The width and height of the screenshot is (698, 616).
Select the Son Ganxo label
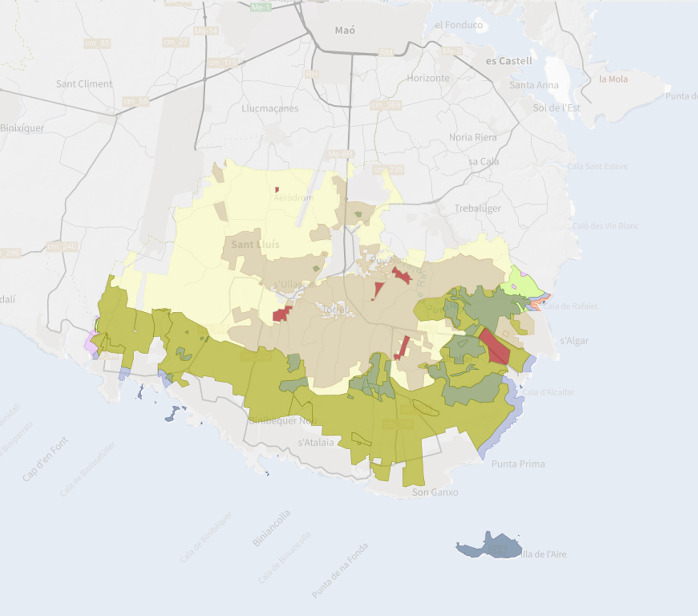coord(435,492)
